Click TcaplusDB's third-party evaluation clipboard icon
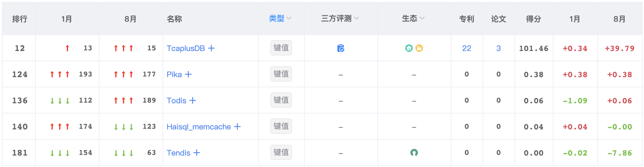This screenshot has width=644, height=167. [340, 48]
